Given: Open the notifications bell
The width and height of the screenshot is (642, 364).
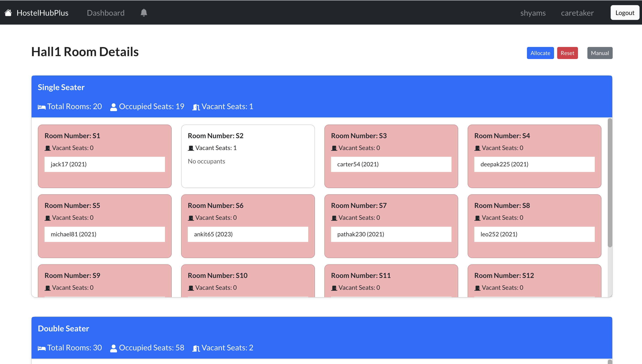Looking at the screenshot, I should 144,13.
